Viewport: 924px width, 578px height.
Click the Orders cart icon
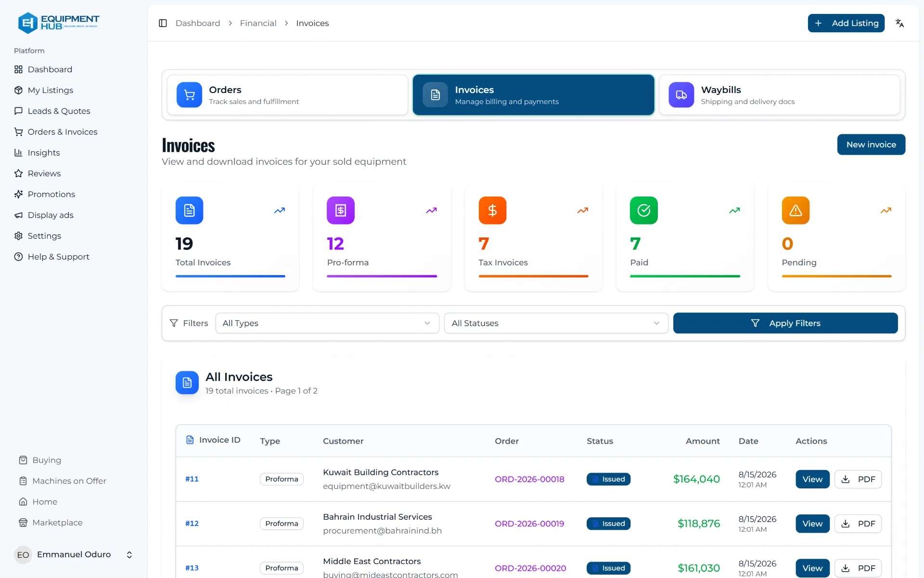tap(189, 95)
